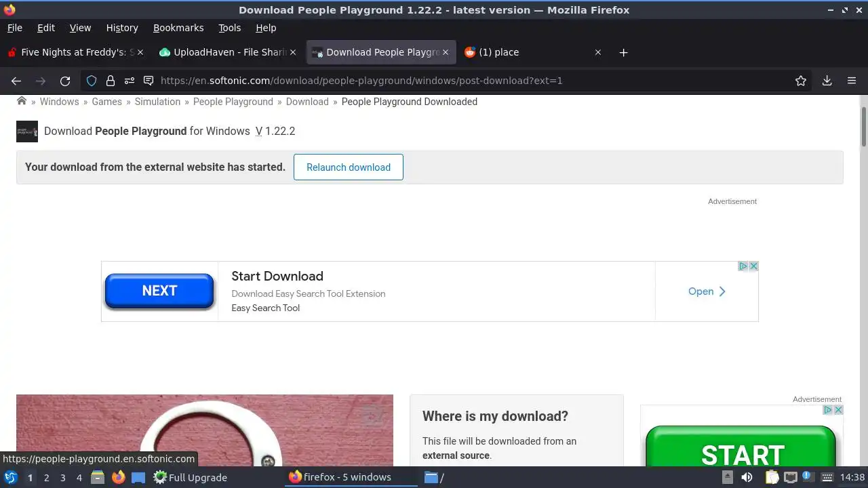Click Open on the Easy Search Tool ad
Image resolution: width=868 pixels, height=488 pixels.
pyautogui.click(x=707, y=291)
